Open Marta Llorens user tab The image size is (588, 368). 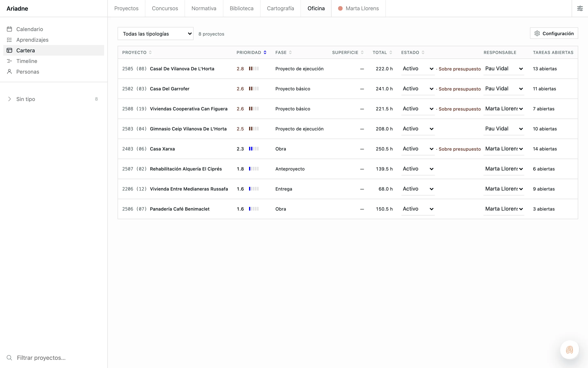point(358,9)
